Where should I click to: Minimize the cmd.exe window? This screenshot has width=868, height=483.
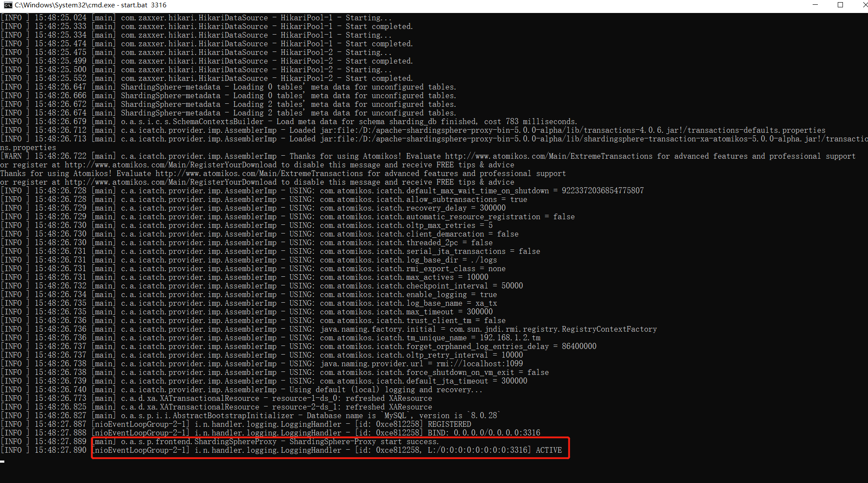pos(815,5)
